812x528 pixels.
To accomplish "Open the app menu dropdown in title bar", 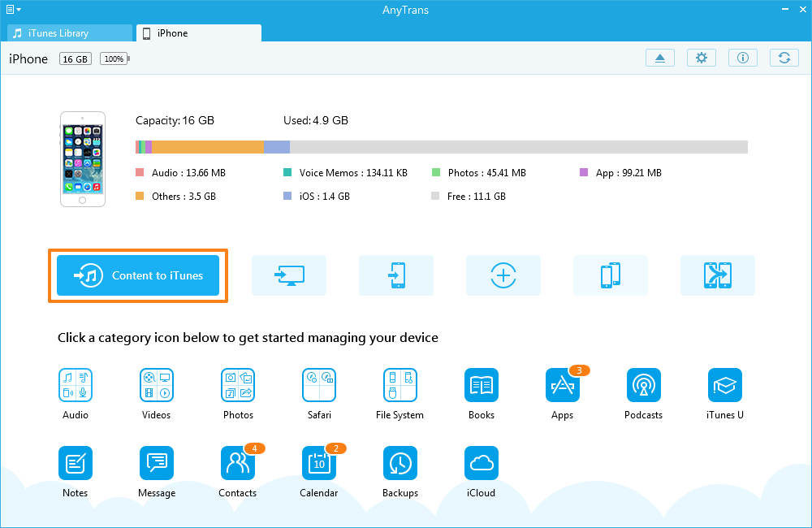I will point(13,10).
